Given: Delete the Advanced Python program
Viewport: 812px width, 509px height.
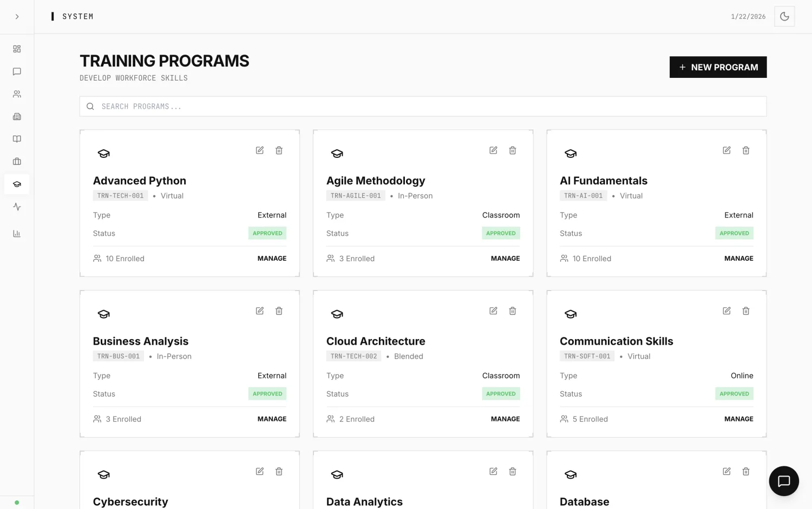Looking at the screenshot, I should 279,150.
